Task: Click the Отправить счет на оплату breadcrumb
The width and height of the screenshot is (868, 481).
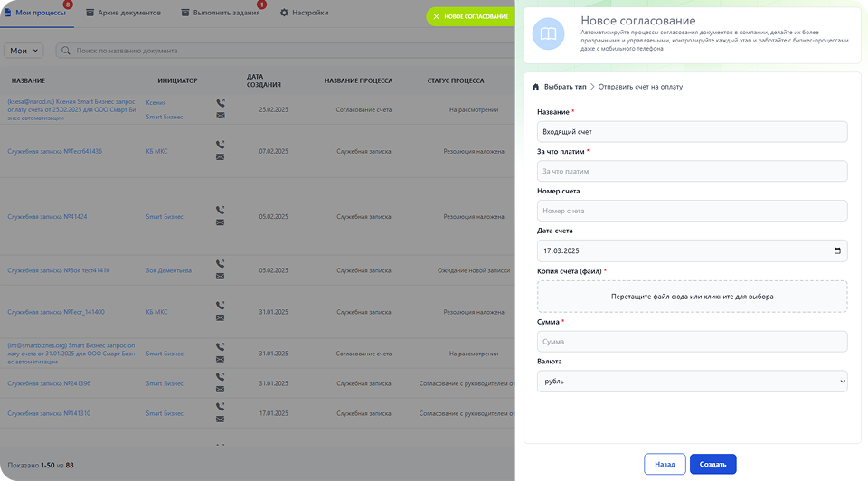Action: click(x=640, y=87)
